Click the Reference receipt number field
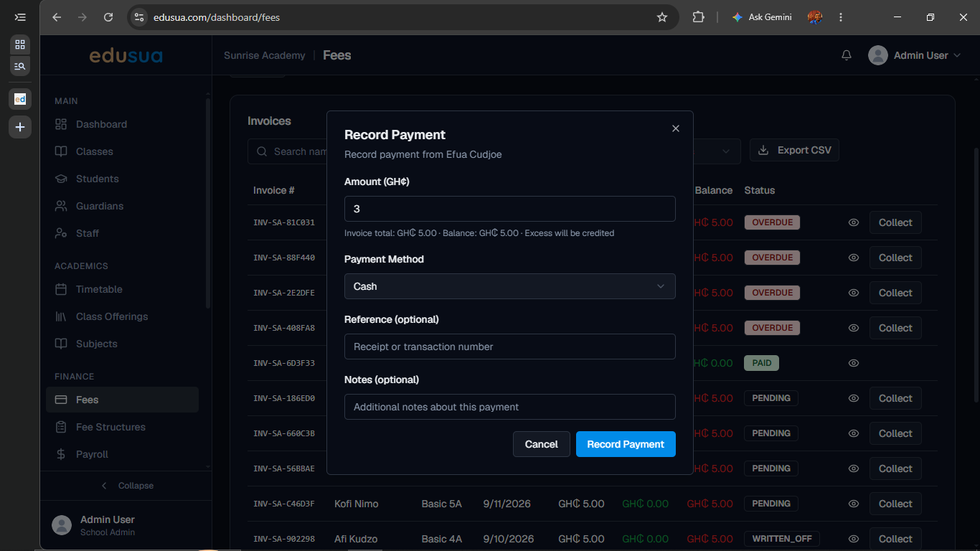Image resolution: width=980 pixels, height=551 pixels. click(510, 347)
